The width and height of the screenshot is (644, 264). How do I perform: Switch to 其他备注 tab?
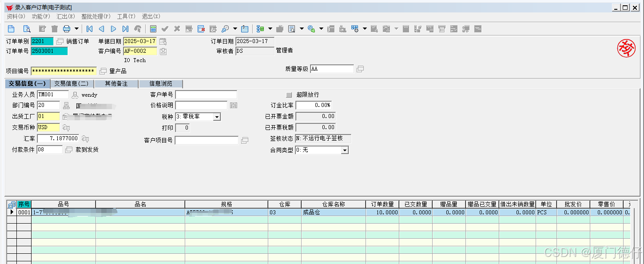pos(116,83)
